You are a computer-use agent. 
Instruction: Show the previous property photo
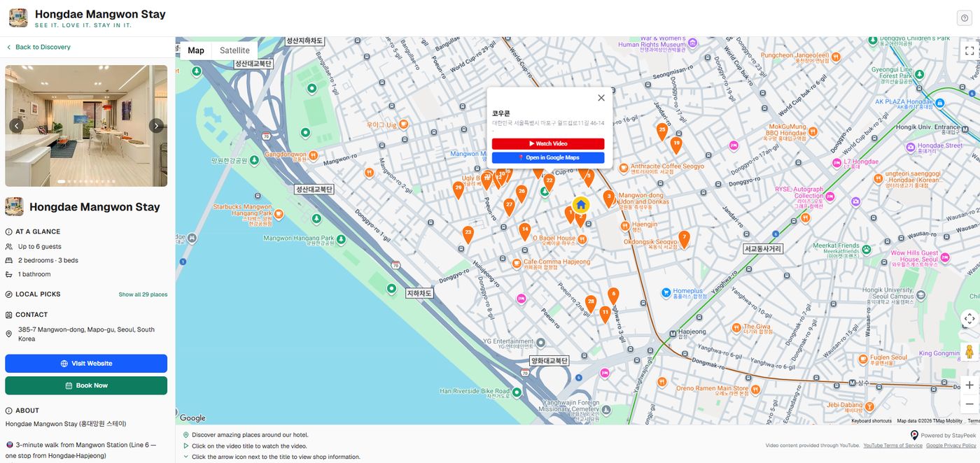[17, 126]
